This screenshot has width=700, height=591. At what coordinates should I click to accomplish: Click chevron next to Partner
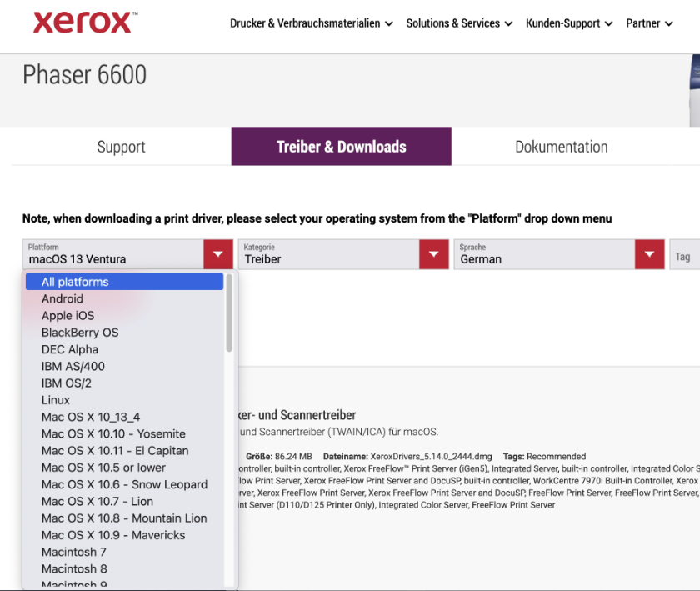668,23
